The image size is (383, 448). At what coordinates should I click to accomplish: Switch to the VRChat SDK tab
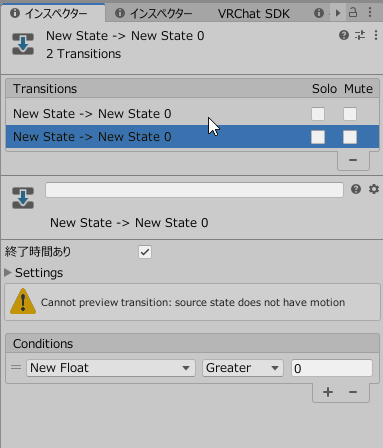pos(254,14)
